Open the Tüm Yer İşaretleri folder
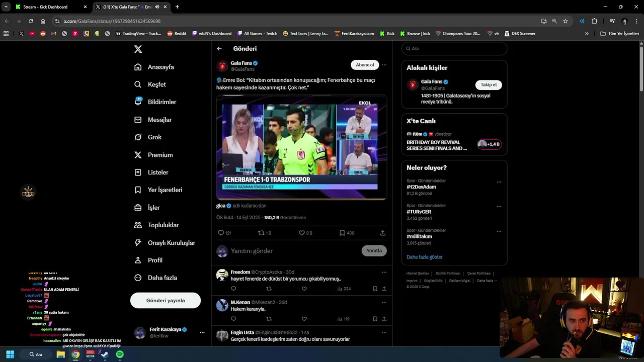This screenshot has width=644, height=362. (619, 34)
